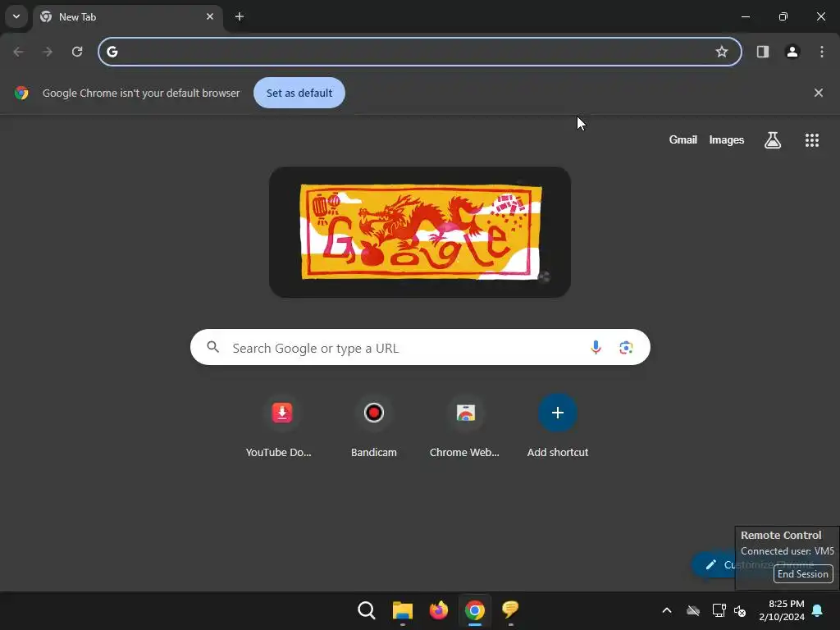The image size is (840, 630).
Task: Open the three-dot Chrome menu
Action: pyautogui.click(x=822, y=52)
